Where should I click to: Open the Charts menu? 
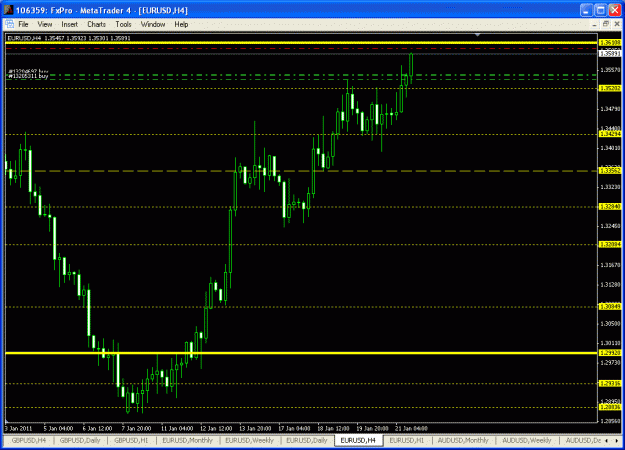tap(96, 24)
